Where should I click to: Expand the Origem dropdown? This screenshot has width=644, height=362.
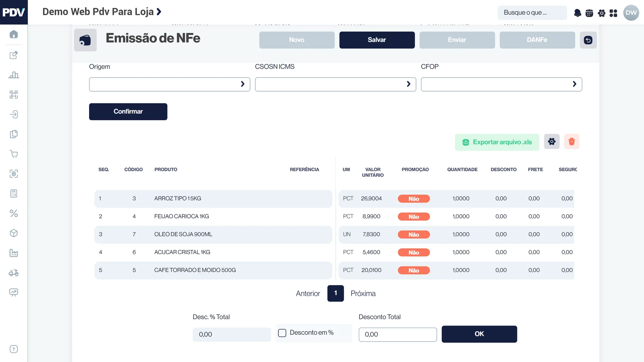click(x=170, y=84)
